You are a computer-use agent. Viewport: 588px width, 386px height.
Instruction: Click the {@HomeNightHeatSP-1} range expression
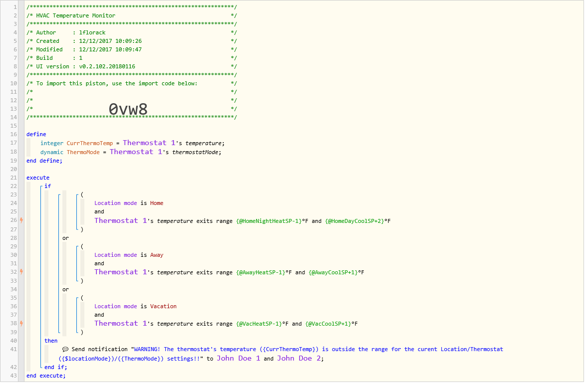(x=269, y=221)
